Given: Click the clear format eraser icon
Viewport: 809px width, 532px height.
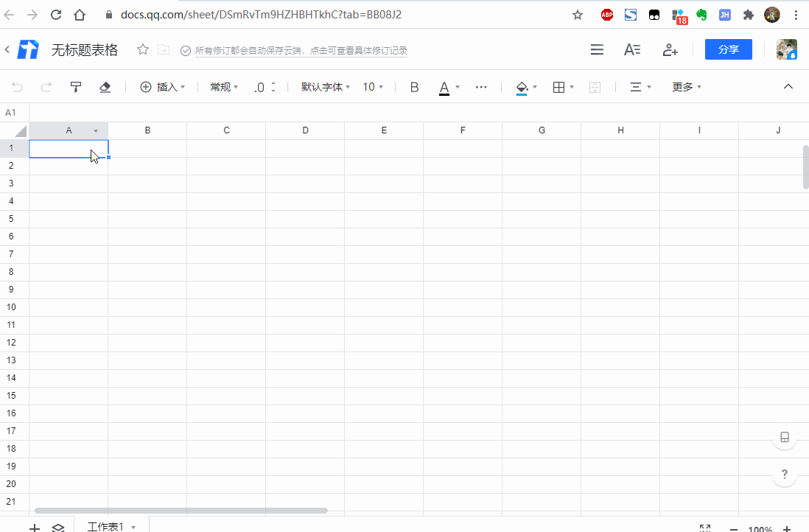Looking at the screenshot, I should click(105, 86).
